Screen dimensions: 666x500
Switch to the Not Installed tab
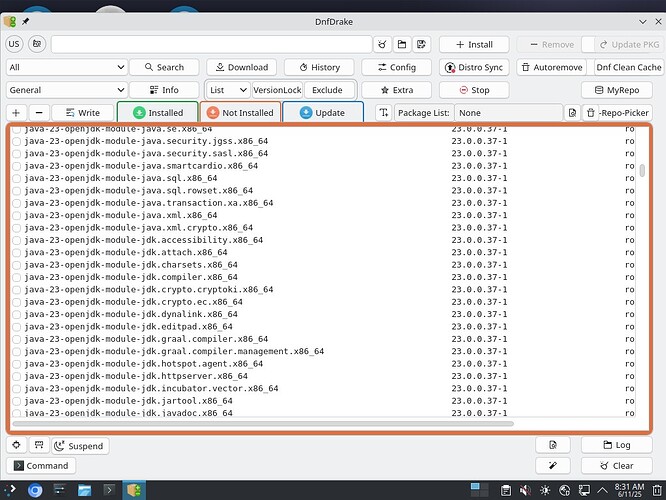coord(240,113)
